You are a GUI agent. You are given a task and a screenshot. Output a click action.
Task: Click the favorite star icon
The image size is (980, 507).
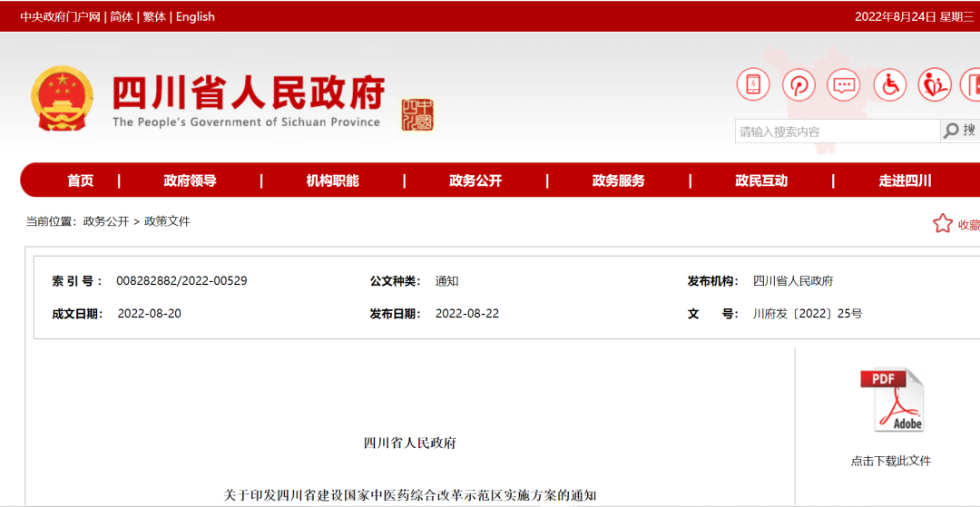pos(943,223)
